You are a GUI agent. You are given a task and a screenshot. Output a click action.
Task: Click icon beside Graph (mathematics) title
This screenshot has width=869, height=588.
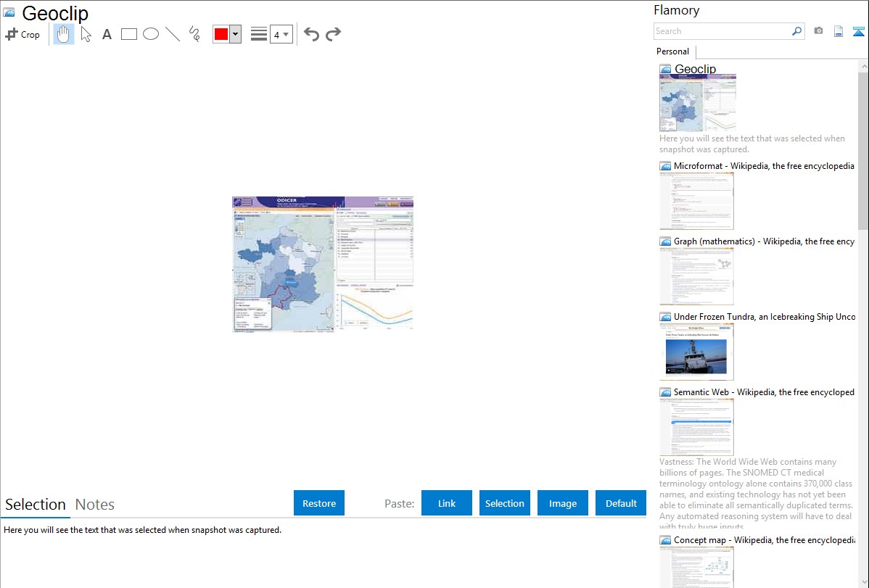pyautogui.click(x=665, y=241)
